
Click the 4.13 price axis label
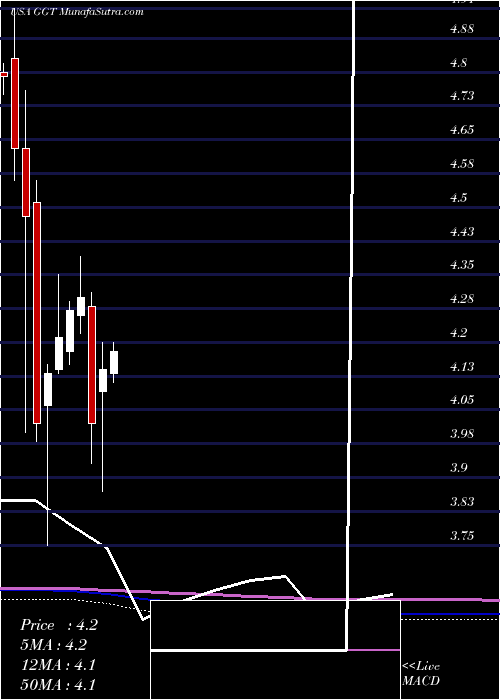point(462,367)
